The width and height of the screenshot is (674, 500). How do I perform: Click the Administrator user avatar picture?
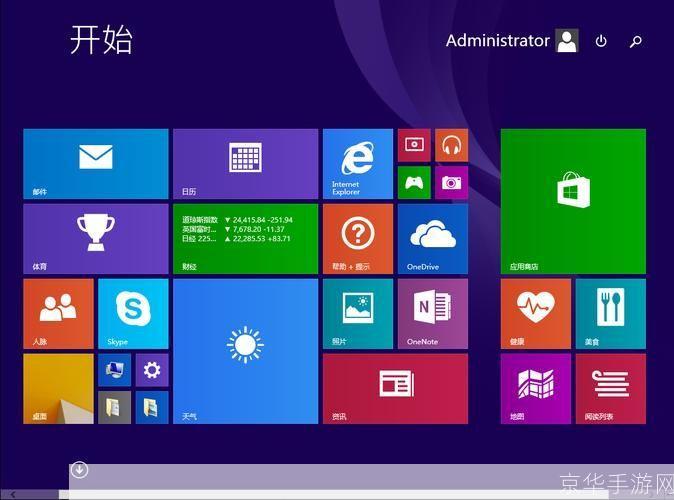pos(567,40)
